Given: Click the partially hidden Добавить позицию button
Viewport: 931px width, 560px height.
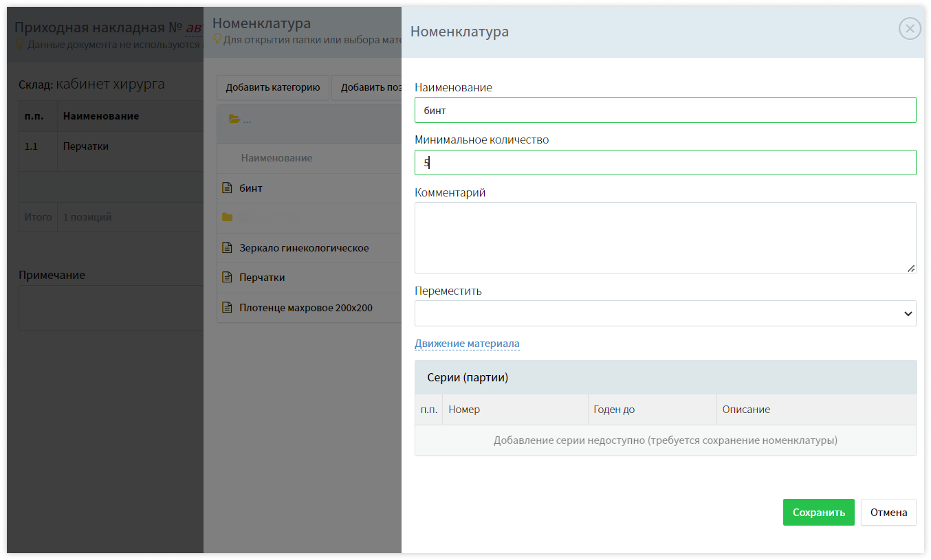Looking at the screenshot, I should point(366,87).
